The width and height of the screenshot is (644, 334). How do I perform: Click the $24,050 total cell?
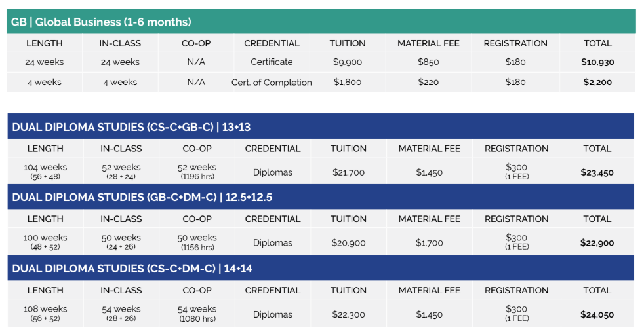coord(597,314)
